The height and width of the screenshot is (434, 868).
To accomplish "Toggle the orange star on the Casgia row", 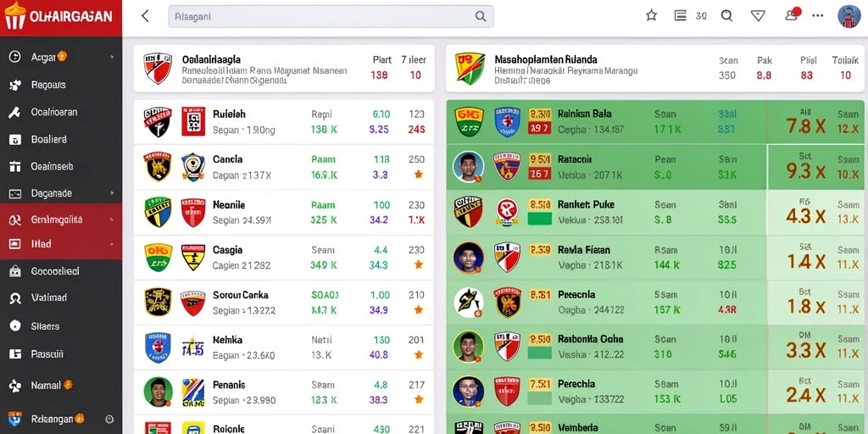I will [x=419, y=264].
